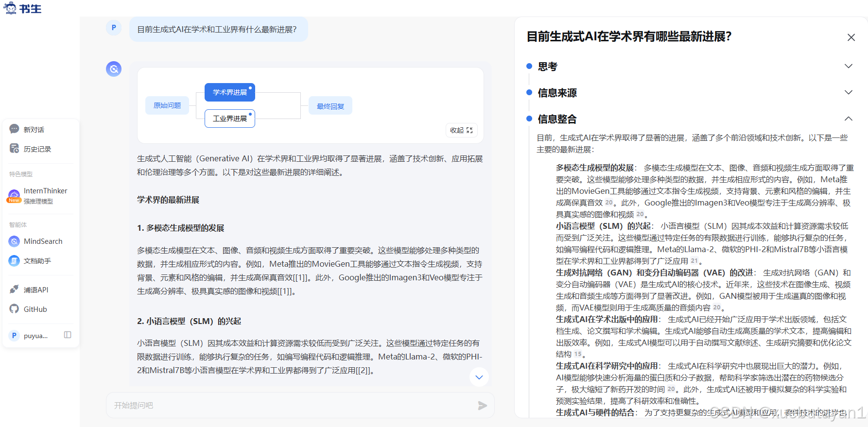Open InternThinker 强推理模型 entry
The height and width of the screenshot is (427, 868).
pos(45,196)
